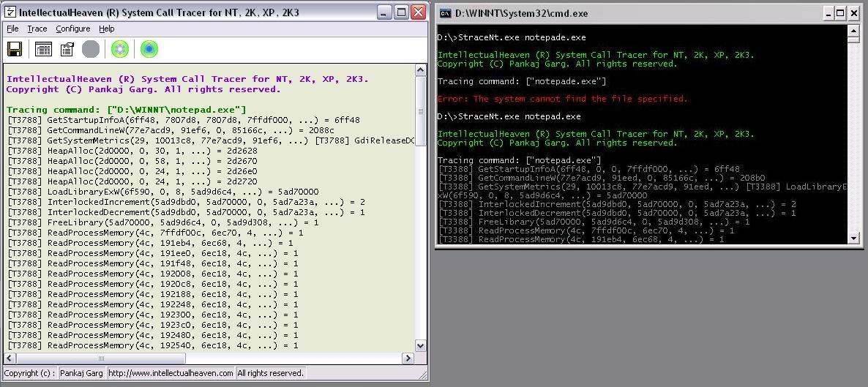
Task: Click the Pankaj Garg status bar entry
Action: coord(81,373)
